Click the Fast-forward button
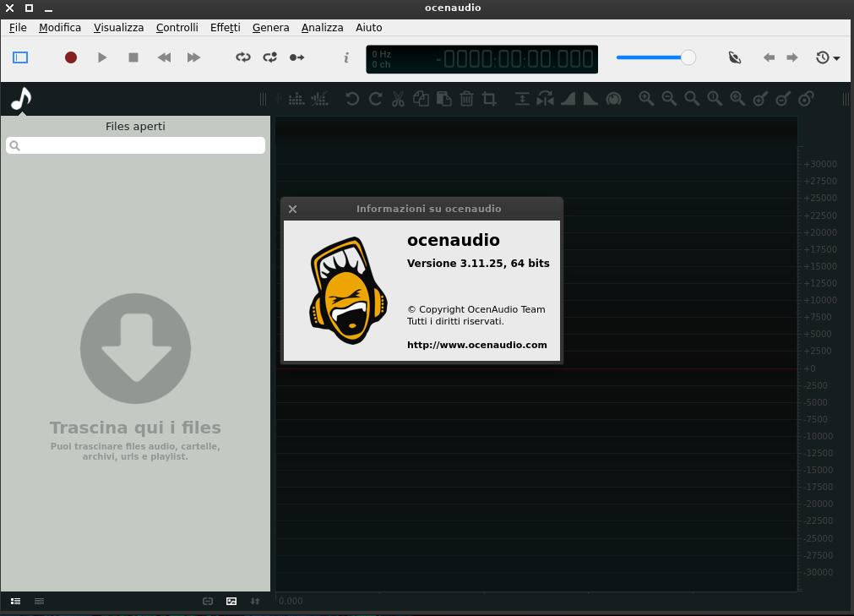 (x=193, y=57)
